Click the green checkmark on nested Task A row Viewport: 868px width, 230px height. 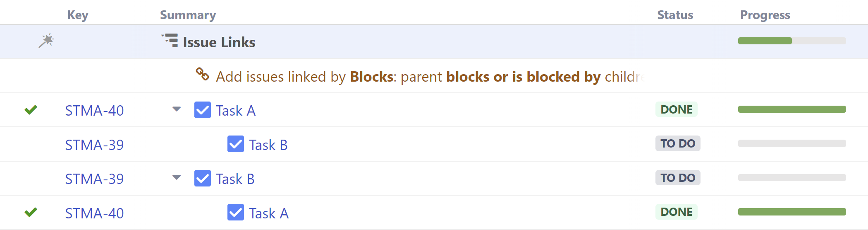click(x=31, y=212)
